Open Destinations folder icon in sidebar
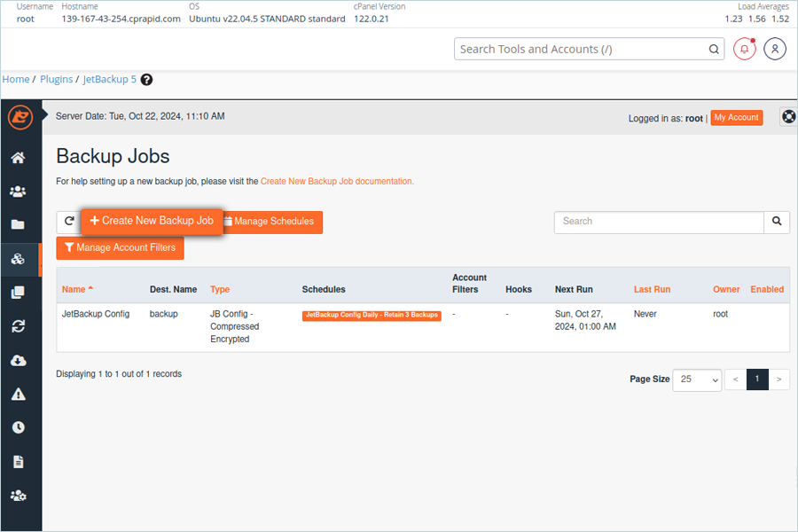The width and height of the screenshot is (798, 532). coord(19,224)
